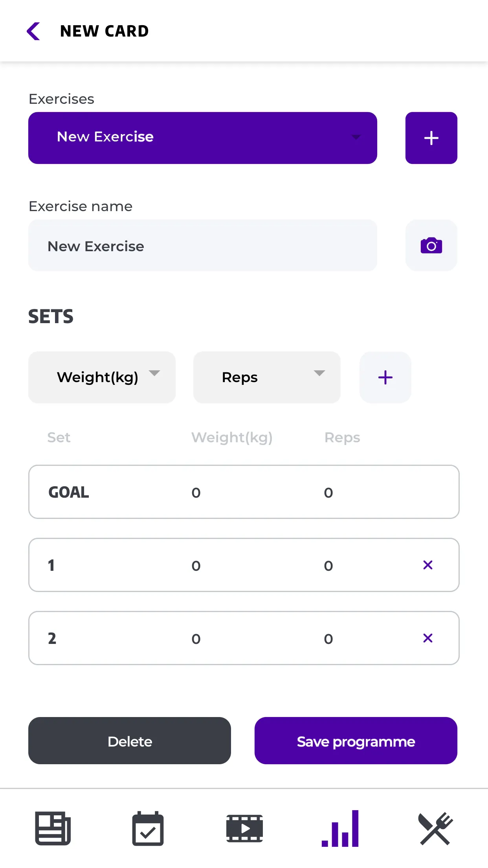Open the news feed tab icon
Image resolution: width=488 pixels, height=868 pixels.
coord(53,828)
